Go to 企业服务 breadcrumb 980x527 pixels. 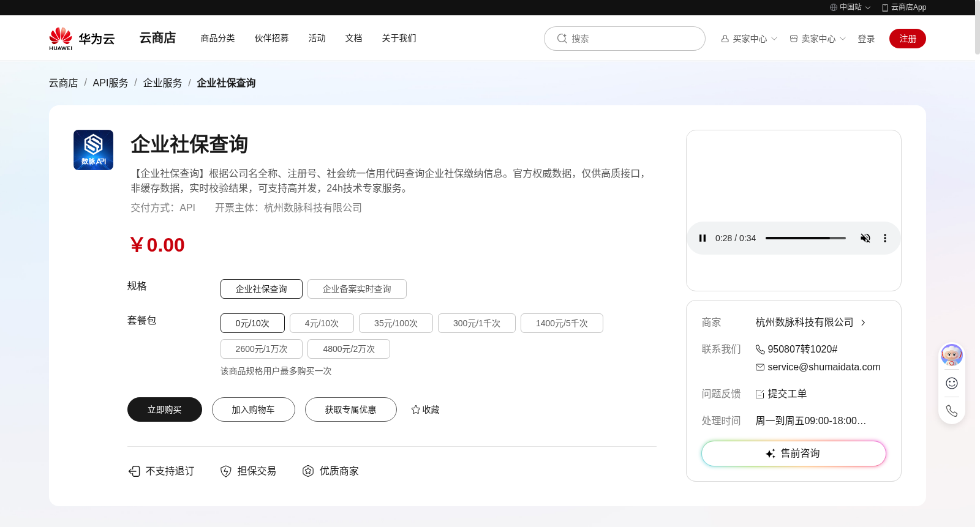tap(163, 83)
